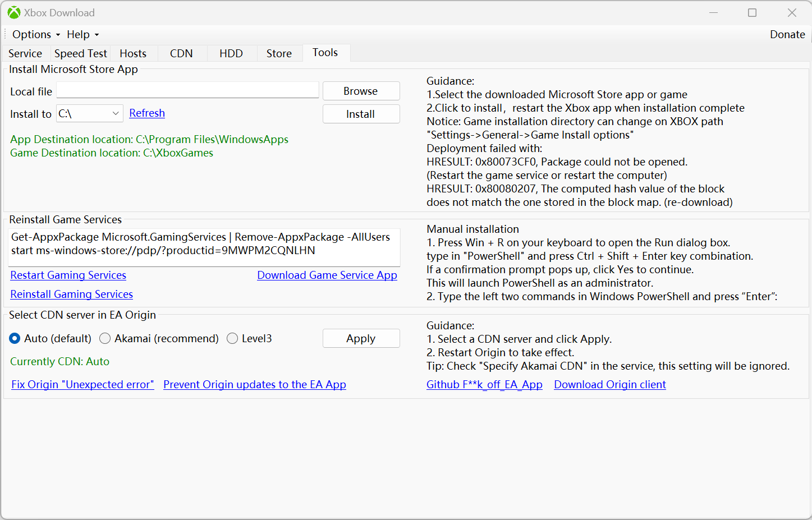
Task: Click Apply for EA Origin CDN
Action: click(361, 338)
